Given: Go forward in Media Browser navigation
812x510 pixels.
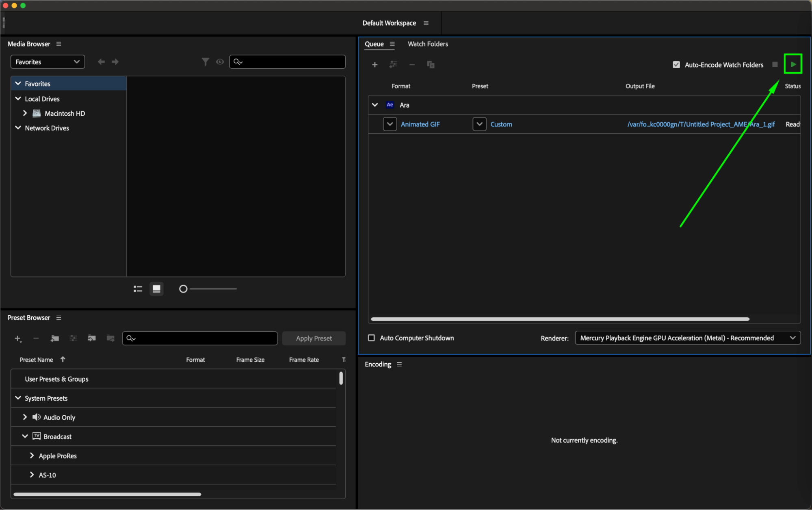Looking at the screenshot, I should click(115, 62).
